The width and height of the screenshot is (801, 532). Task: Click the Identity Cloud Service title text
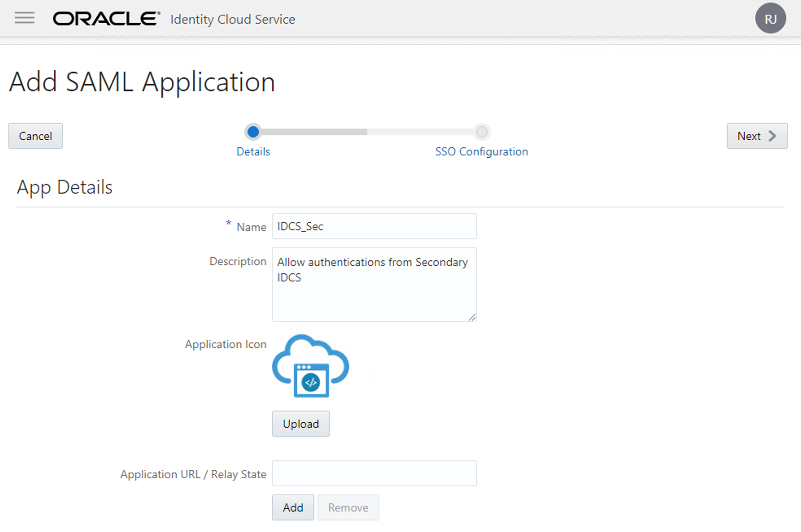point(233,19)
